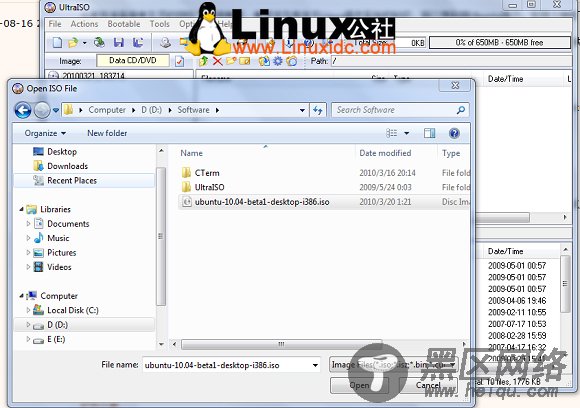Click the magnifier icon in Search Software box
Screen dimensions: 580x408
click(461, 110)
